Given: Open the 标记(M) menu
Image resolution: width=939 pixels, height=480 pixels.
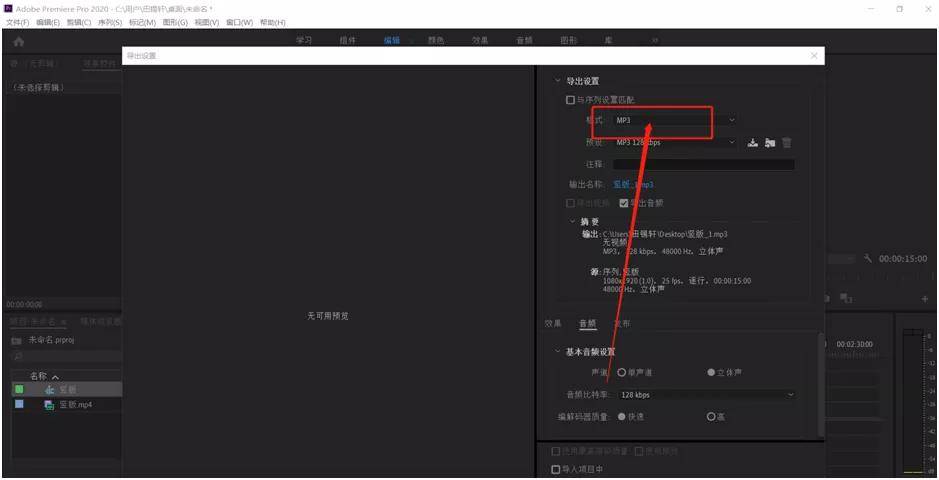Looking at the screenshot, I should [143, 22].
